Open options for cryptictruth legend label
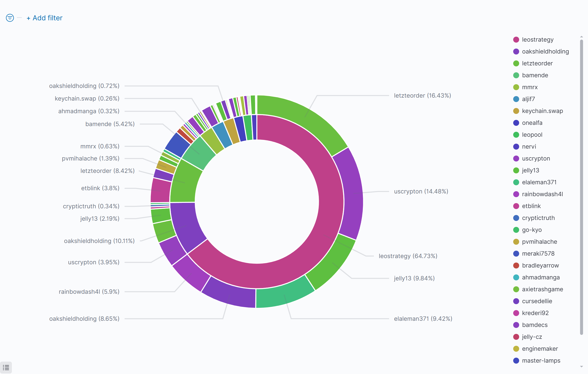Image resolution: width=588 pixels, height=374 pixels. click(538, 218)
